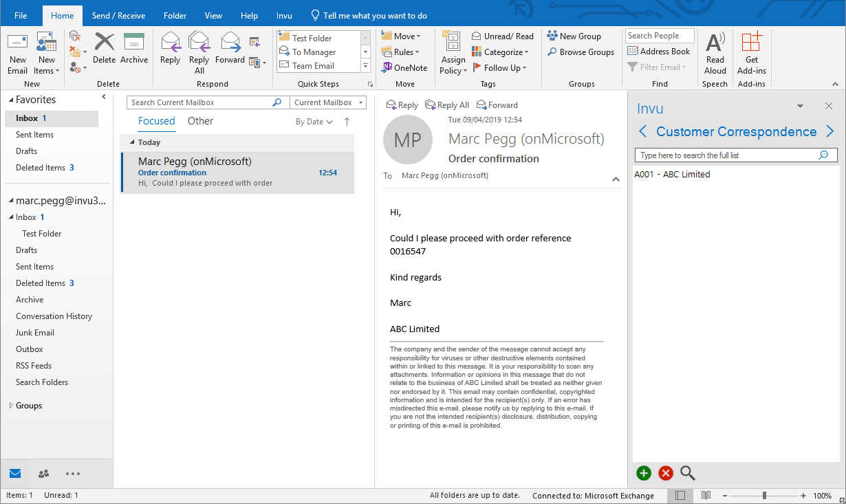Open the Junk email options dropdown
The width and height of the screenshot is (846, 504).
coord(78,68)
